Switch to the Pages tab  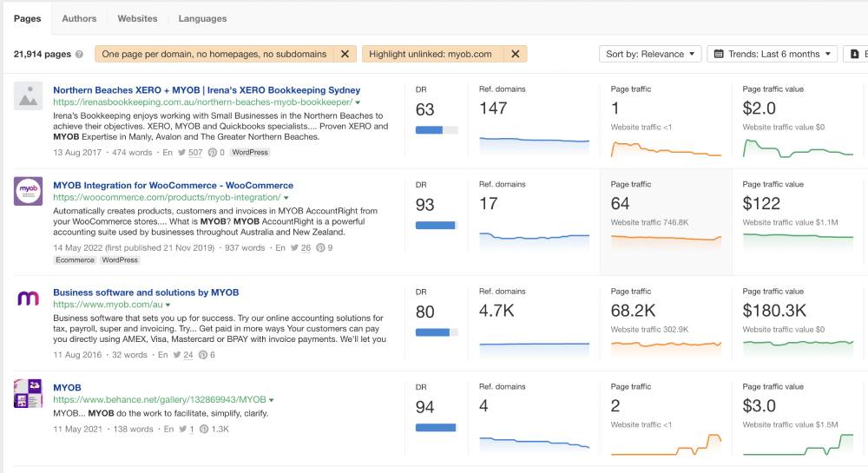click(x=27, y=18)
